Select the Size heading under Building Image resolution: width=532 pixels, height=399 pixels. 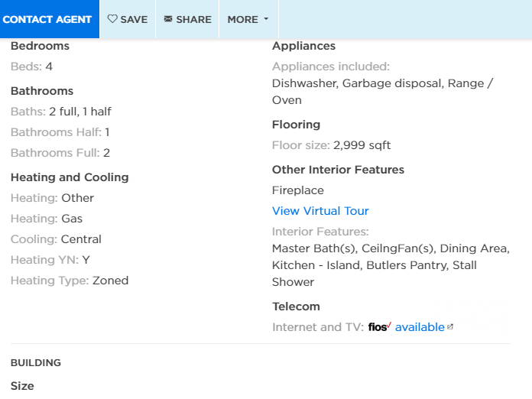point(22,386)
